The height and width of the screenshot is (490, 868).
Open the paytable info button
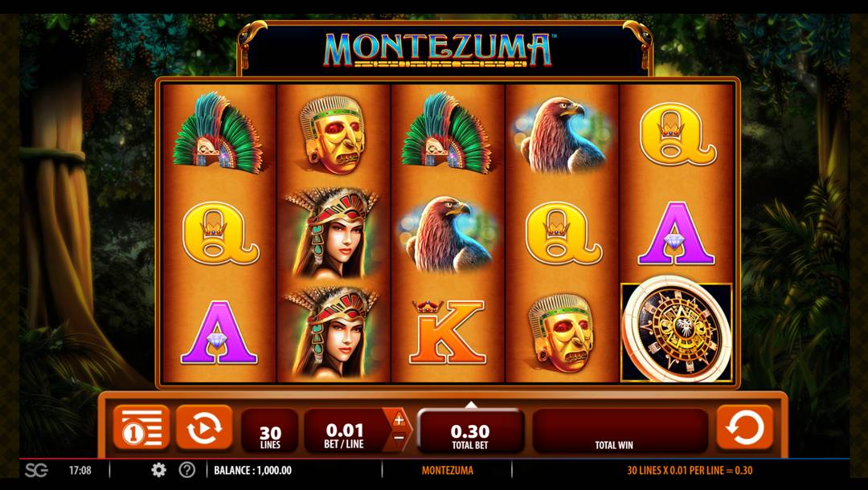141,427
